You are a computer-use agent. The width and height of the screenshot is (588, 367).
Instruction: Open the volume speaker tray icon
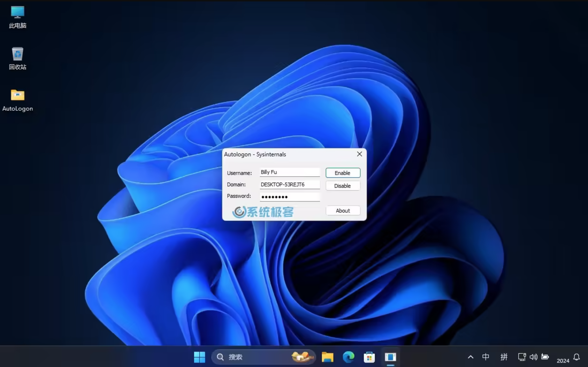point(533,357)
